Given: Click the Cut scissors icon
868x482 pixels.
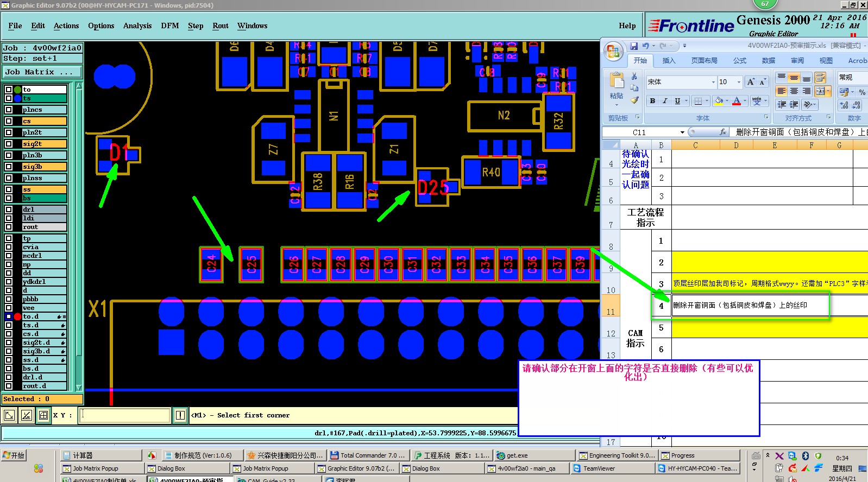Looking at the screenshot, I should [x=634, y=77].
